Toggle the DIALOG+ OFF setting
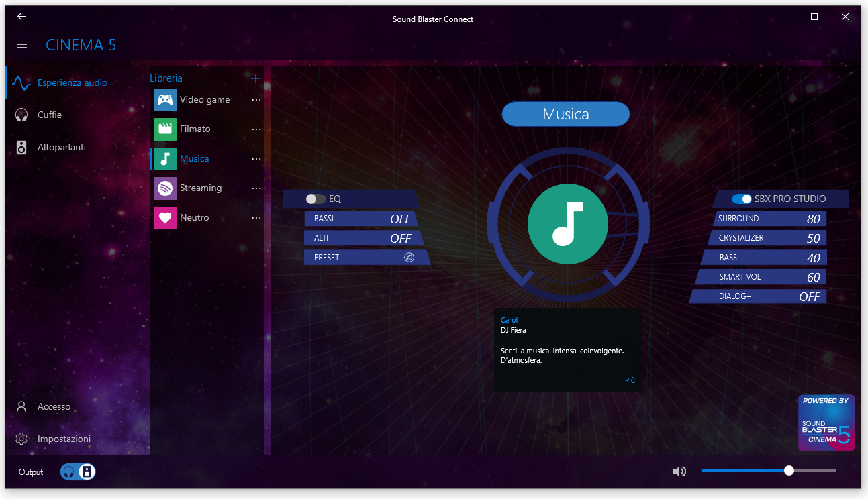This screenshot has height=499, width=868. tap(758, 296)
